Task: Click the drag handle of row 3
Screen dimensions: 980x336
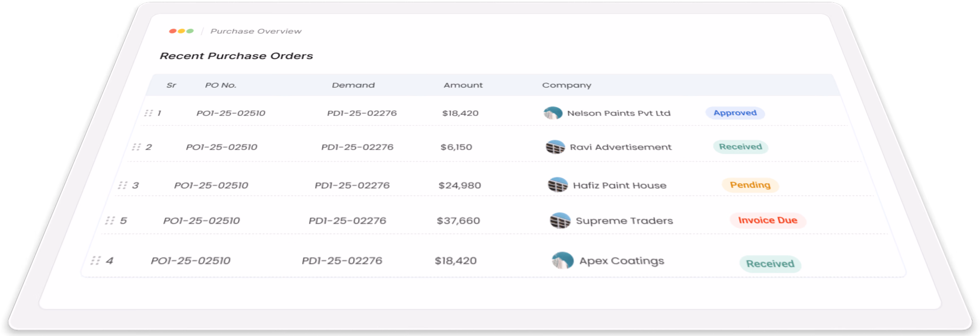Action: [x=123, y=185]
